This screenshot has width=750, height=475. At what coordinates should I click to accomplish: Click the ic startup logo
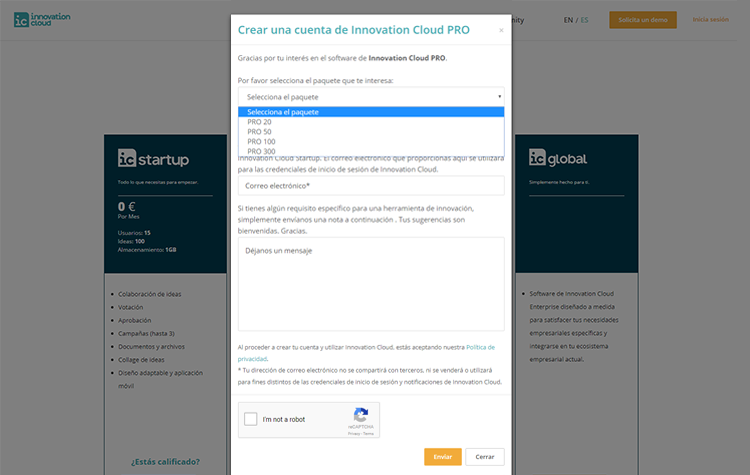(153, 158)
